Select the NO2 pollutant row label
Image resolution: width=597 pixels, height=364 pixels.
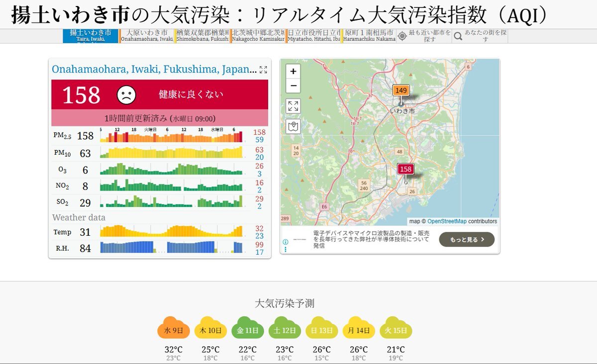pos(63,186)
